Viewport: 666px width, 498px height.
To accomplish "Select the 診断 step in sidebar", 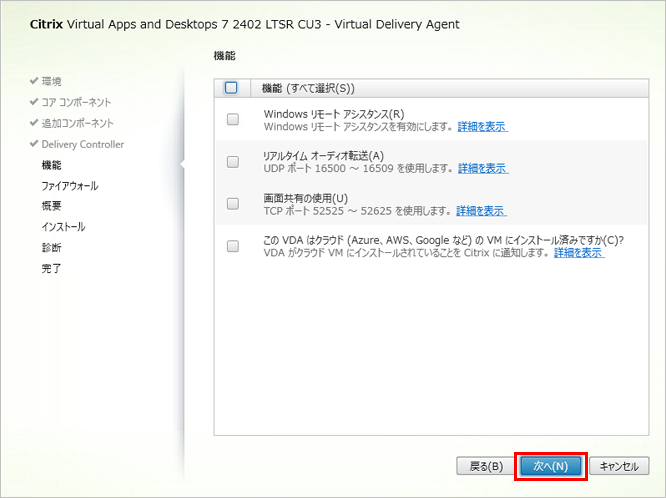I will [x=52, y=248].
